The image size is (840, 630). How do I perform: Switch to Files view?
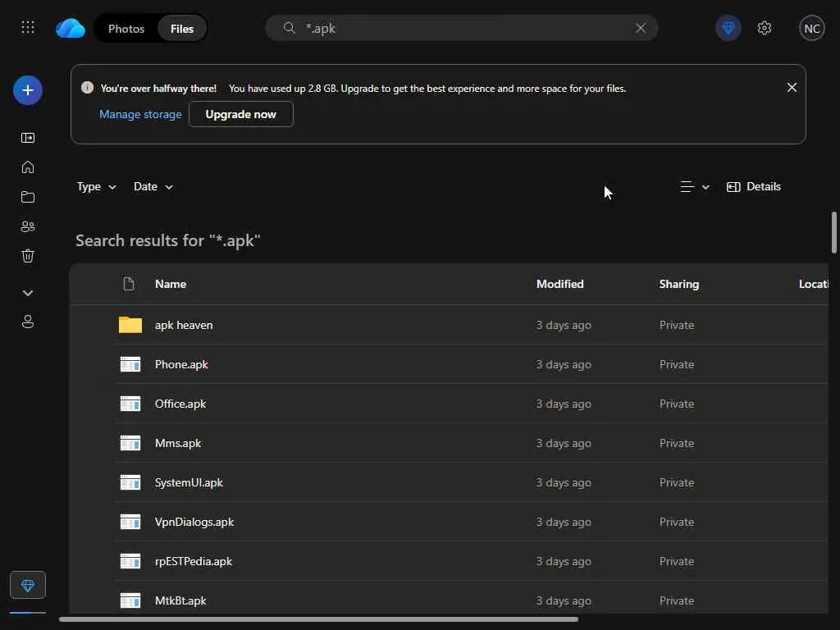pos(182,29)
